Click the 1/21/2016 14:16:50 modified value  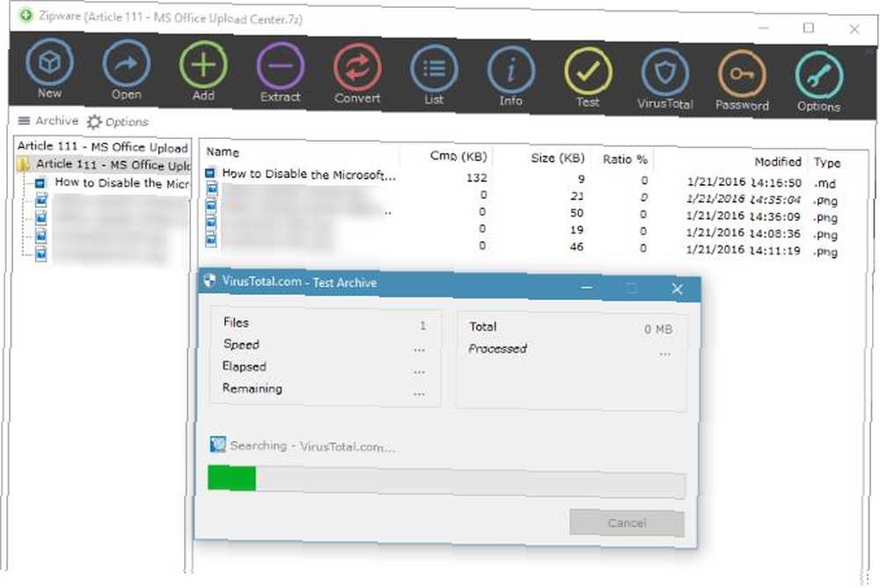(744, 182)
